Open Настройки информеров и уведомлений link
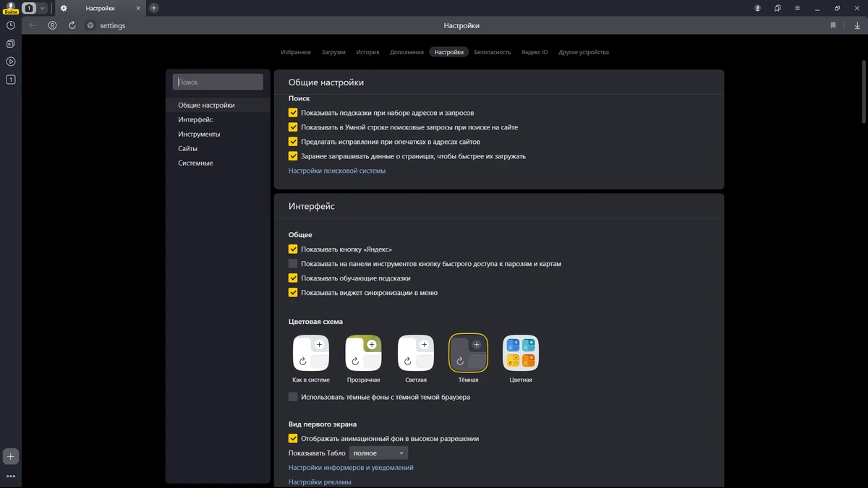 tap(351, 468)
